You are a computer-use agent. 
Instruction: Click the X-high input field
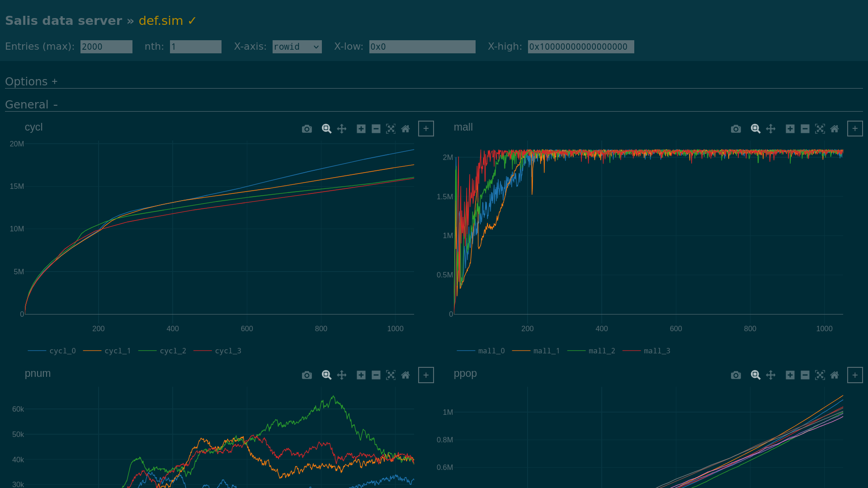tap(581, 47)
